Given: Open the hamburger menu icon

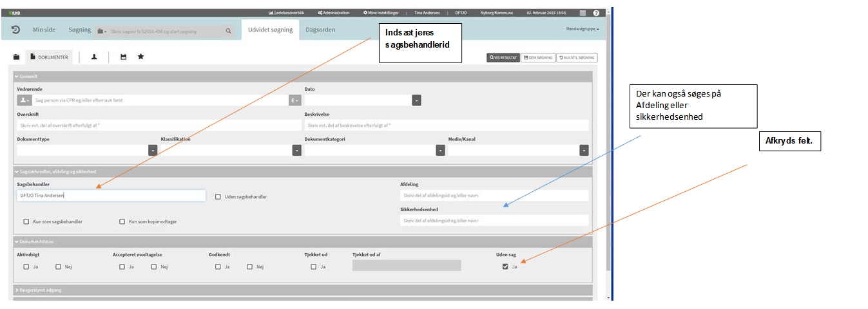Looking at the screenshot, I should [x=583, y=13].
